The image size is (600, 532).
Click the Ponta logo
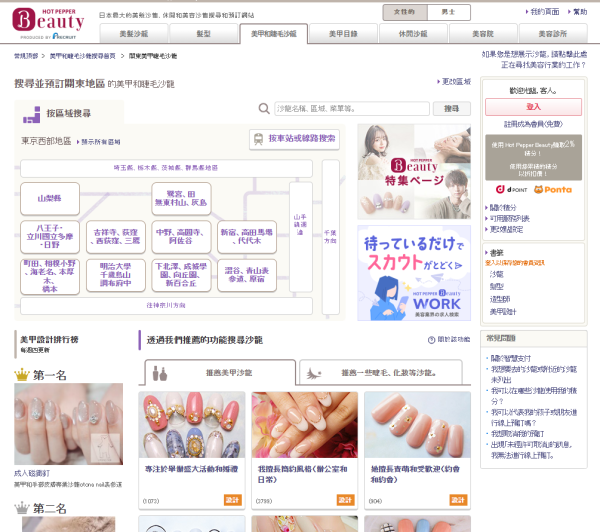click(x=553, y=189)
